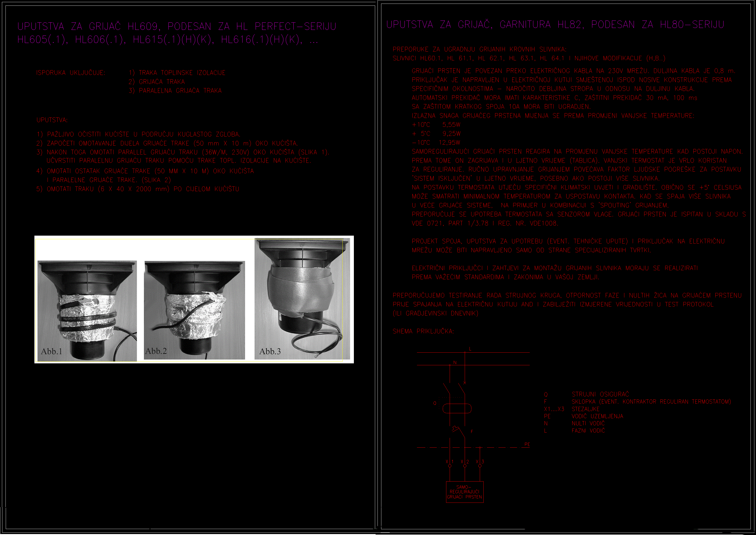
Task: Click the L phase line label in schematic
Action: (x=470, y=349)
